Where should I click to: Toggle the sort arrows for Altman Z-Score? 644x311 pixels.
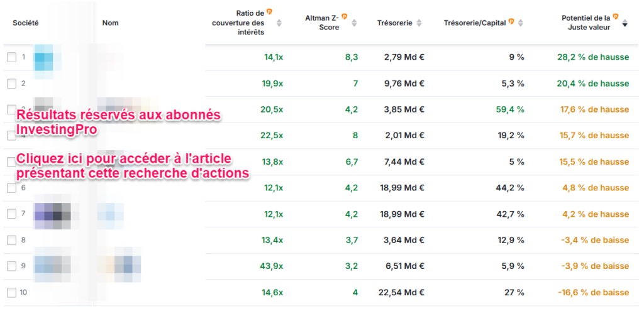pyautogui.click(x=354, y=23)
